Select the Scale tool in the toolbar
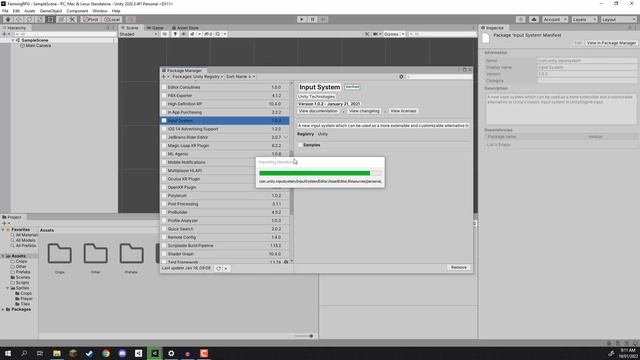The image size is (640, 360). point(40,19)
